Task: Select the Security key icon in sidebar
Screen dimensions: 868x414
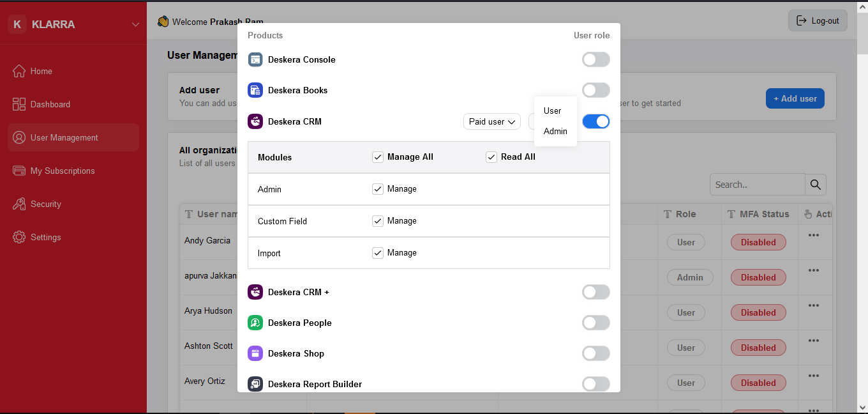Action: click(19, 204)
